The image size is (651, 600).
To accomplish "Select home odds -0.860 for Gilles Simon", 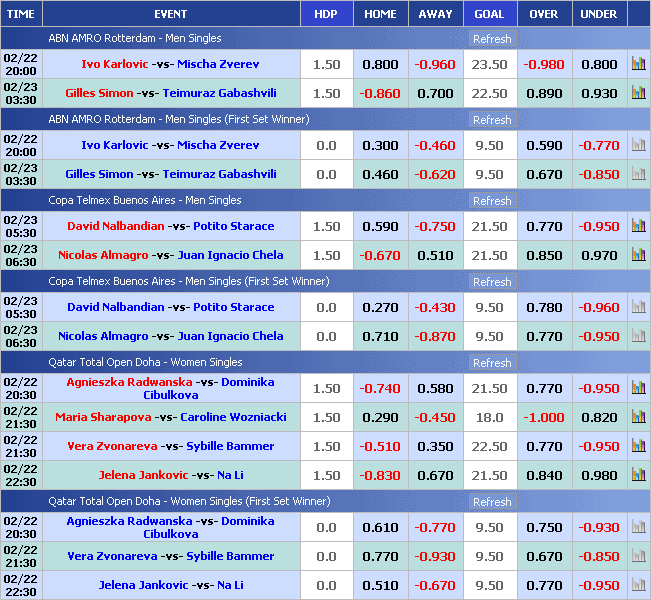I will (x=380, y=93).
